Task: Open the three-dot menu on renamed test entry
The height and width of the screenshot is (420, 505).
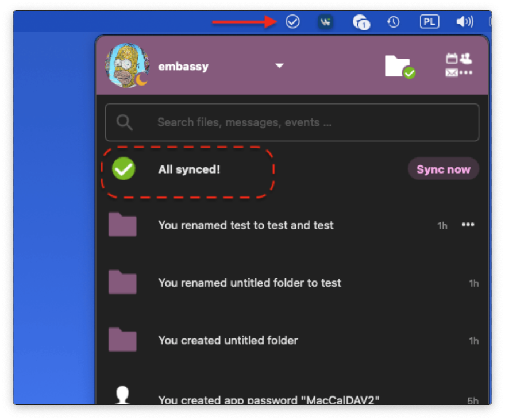Action: coord(468,225)
